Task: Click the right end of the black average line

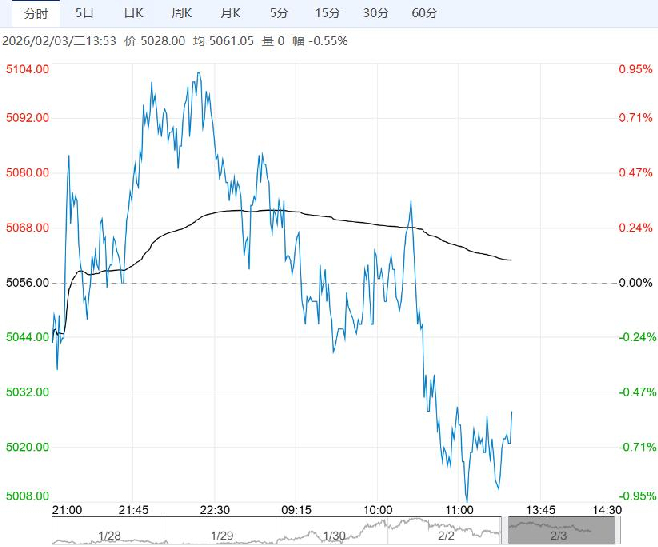Action: pyautogui.click(x=511, y=260)
